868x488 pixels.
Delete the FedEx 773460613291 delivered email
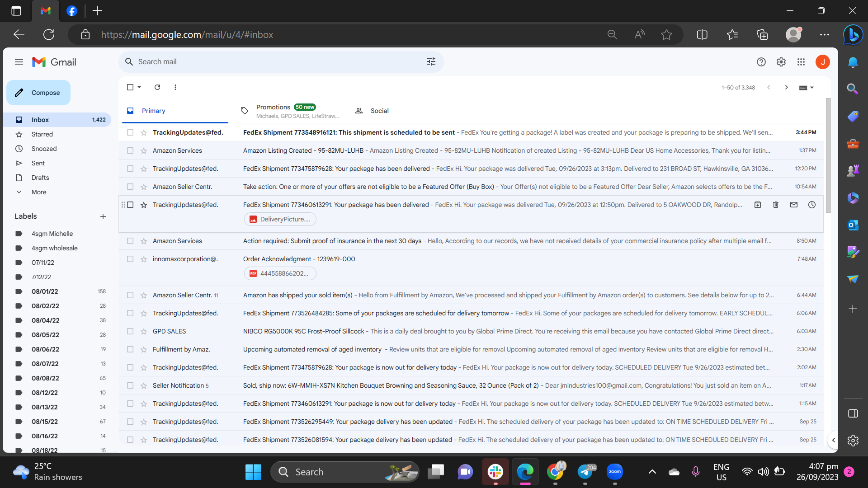[x=776, y=205]
